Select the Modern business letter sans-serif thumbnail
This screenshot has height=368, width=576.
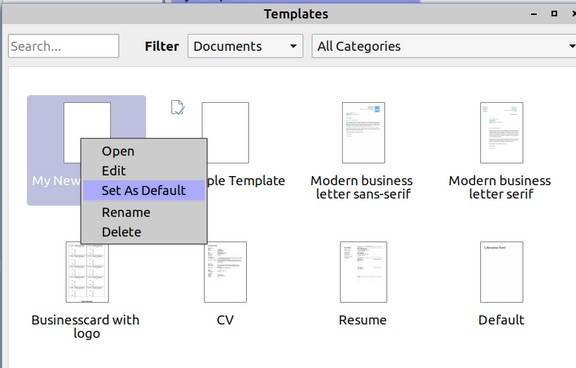pos(363,133)
